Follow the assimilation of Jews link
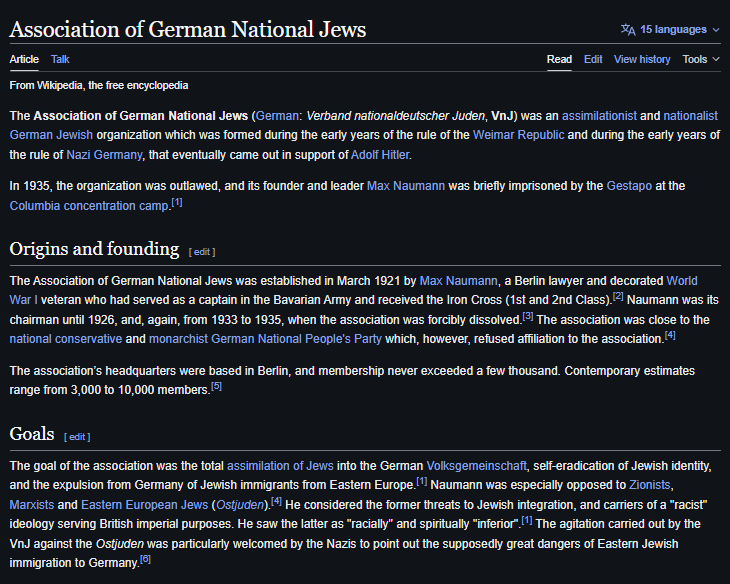 pos(280,466)
